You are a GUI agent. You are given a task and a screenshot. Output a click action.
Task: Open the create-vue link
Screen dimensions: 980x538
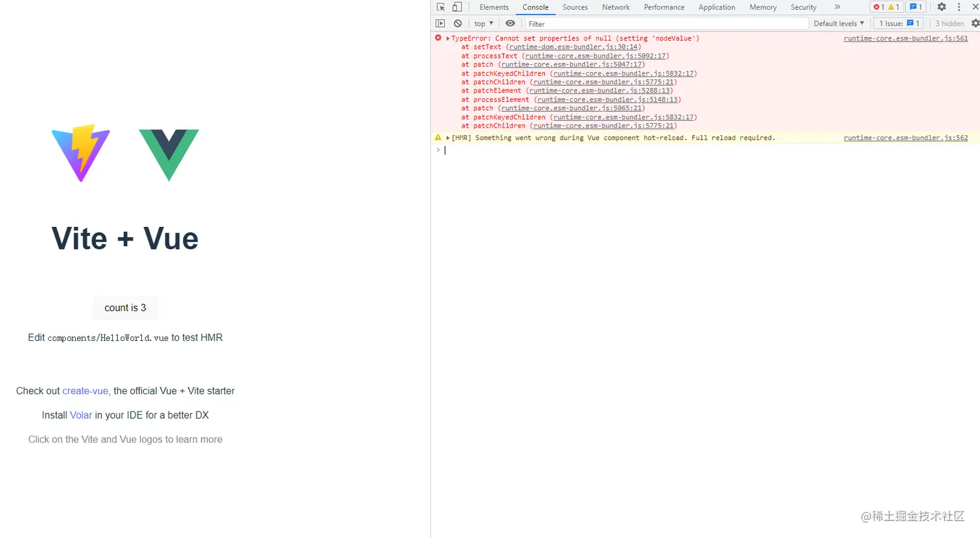click(86, 391)
